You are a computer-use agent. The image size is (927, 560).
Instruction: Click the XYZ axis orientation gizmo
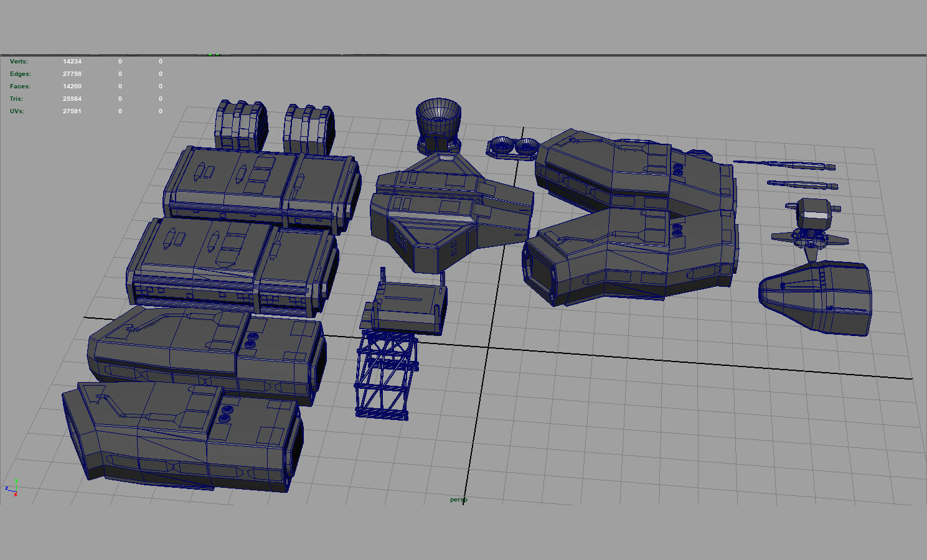[11, 488]
